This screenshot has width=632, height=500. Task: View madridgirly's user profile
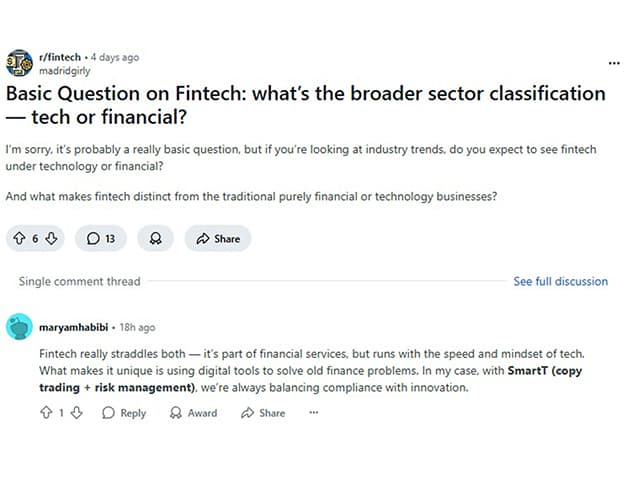coord(63,71)
